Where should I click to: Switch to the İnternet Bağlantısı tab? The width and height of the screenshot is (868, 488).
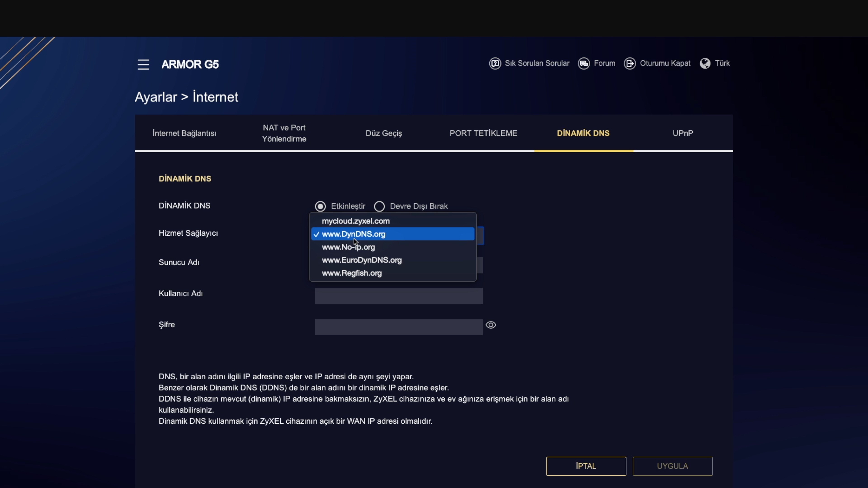[x=184, y=133]
